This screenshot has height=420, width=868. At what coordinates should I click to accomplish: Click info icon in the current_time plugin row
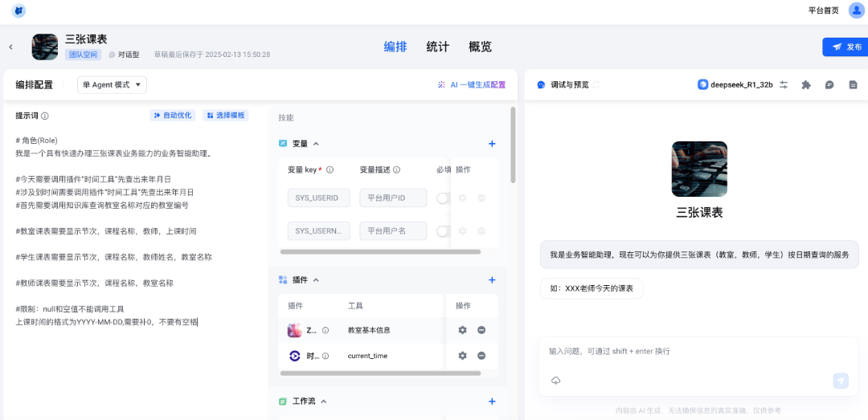(x=325, y=356)
